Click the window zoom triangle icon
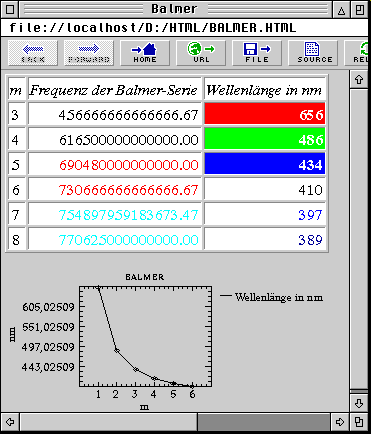The height and width of the screenshot is (434, 371). coord(341,10)
